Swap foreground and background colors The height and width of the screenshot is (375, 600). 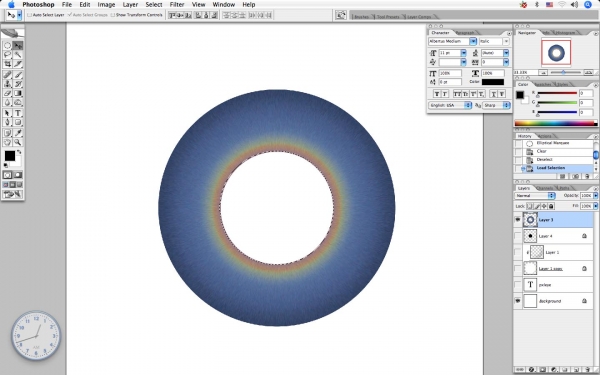(20, 152)
